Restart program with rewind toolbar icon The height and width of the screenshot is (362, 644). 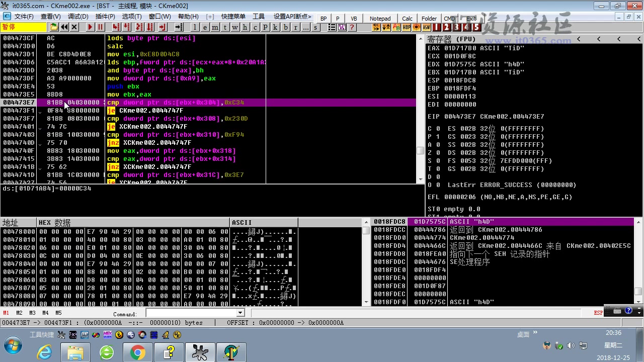[64, 27]
